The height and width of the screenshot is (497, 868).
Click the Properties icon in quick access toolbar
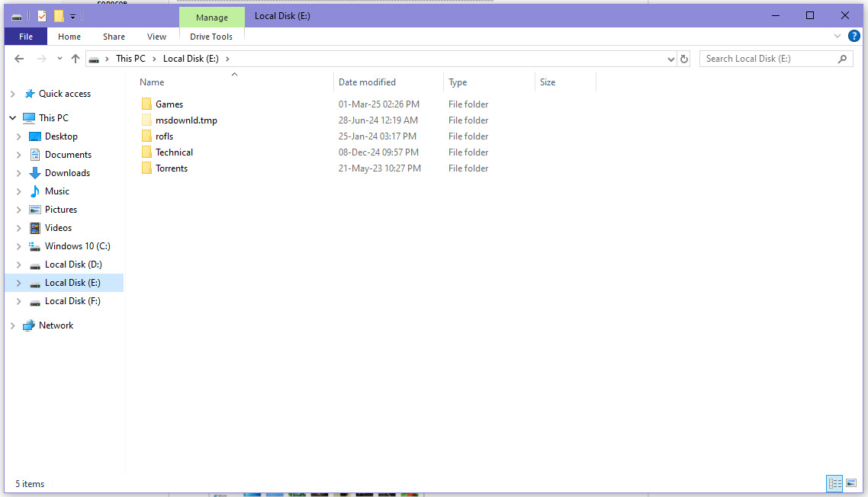[42, 16]
